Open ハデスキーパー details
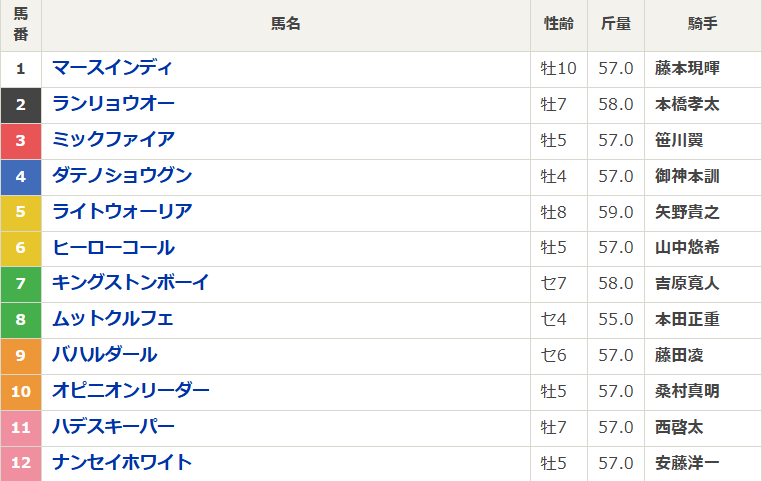This screenshot has width=762, height=481. click(x=113, y=427)
